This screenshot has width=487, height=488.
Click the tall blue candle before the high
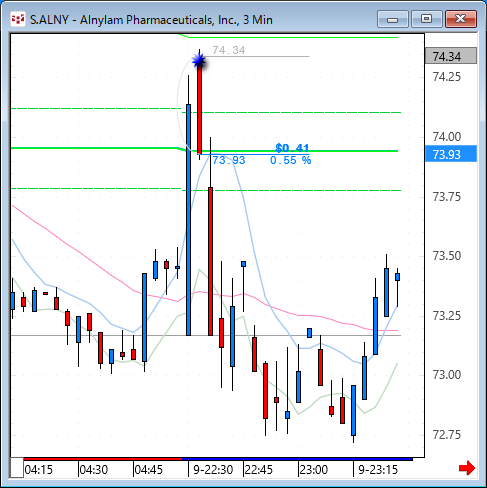click(x=189, y=220)
